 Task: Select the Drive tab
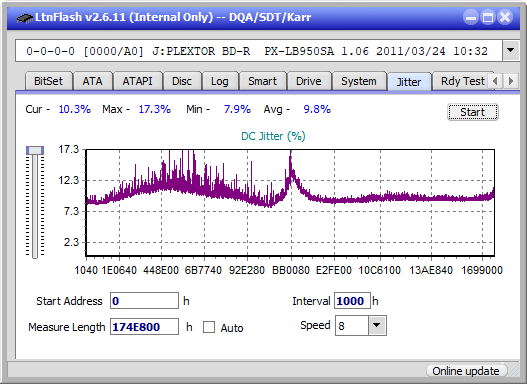[x=309, y=81]
